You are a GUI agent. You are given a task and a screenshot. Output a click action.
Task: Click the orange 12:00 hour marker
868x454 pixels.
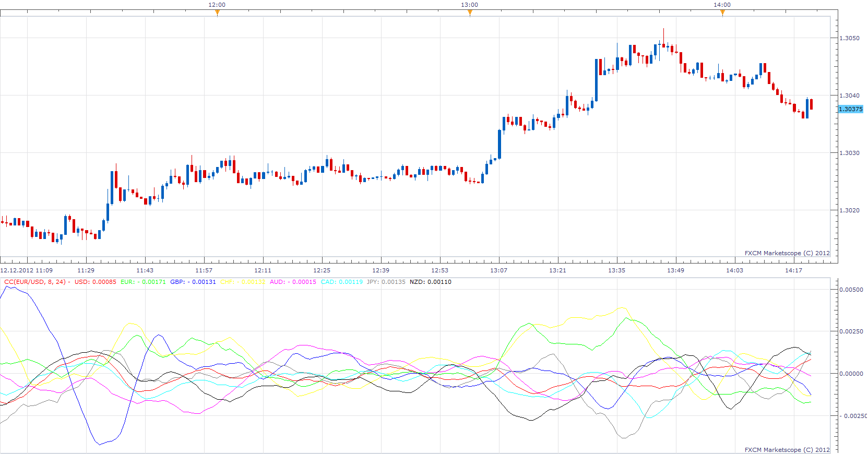click(217, 13)
